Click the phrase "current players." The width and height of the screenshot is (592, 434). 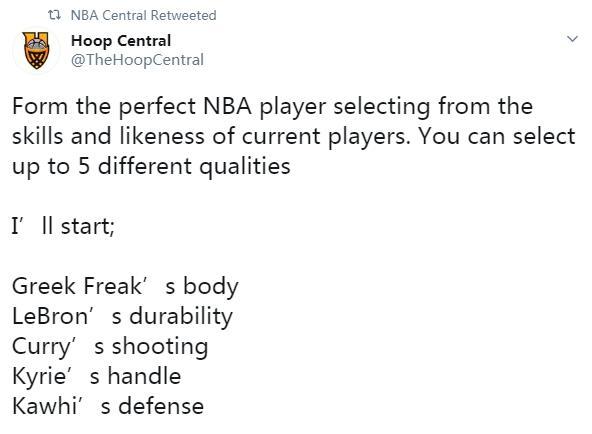pyautogui.click(x=326, y=137)
